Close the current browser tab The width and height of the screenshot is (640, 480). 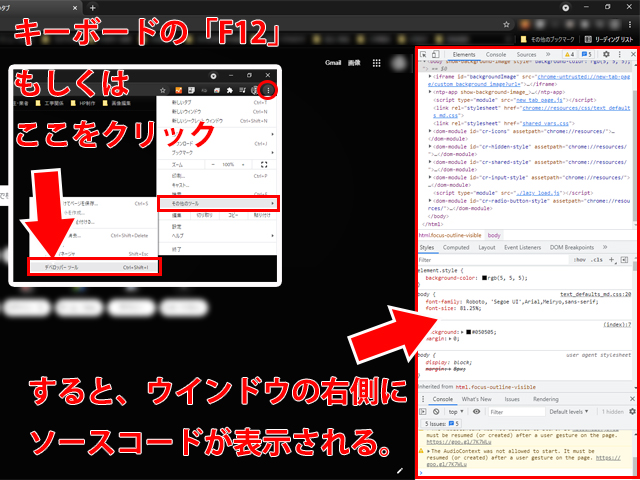pos(75,8)
